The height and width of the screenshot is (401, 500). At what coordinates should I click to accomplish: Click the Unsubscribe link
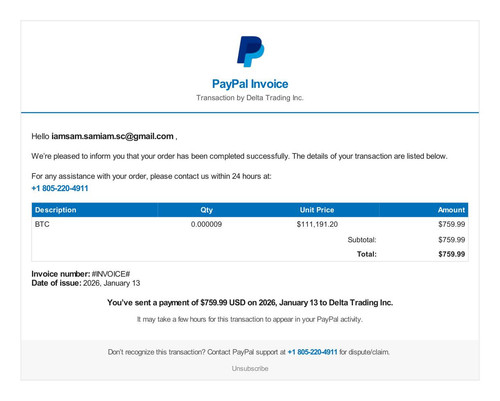click(250, 369)
